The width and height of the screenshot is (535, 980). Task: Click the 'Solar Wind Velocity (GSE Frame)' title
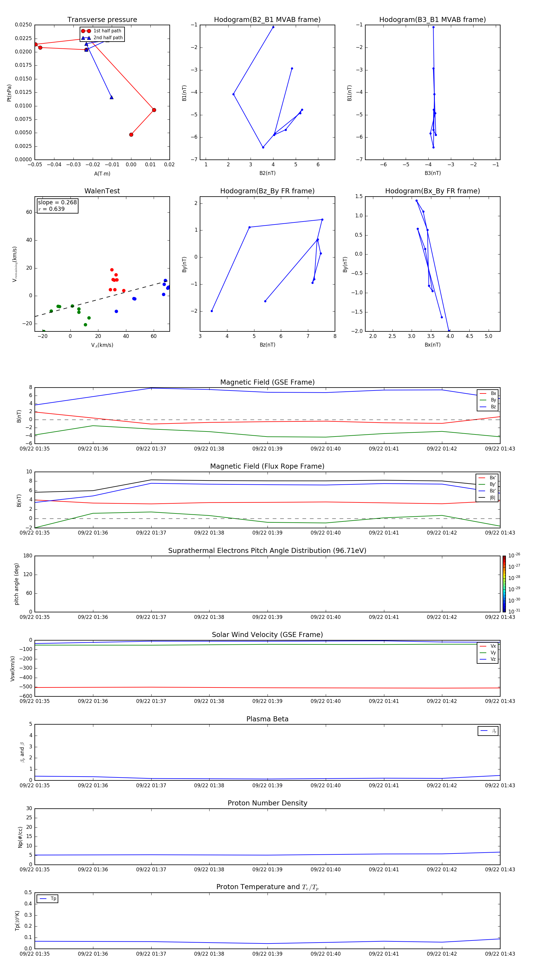[x=267, y=635]
